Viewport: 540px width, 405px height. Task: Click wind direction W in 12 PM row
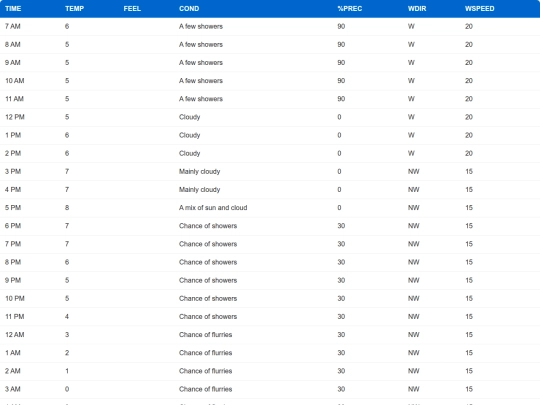411,117
